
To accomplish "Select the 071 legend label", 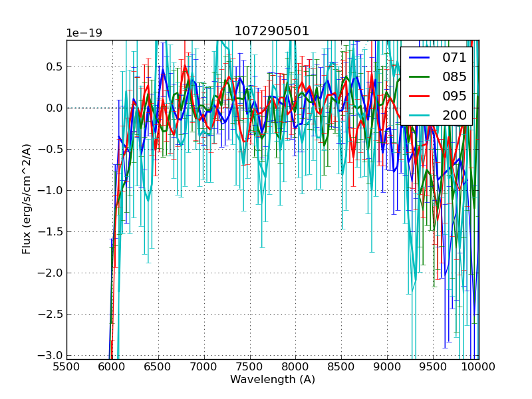I will point(454,58).
